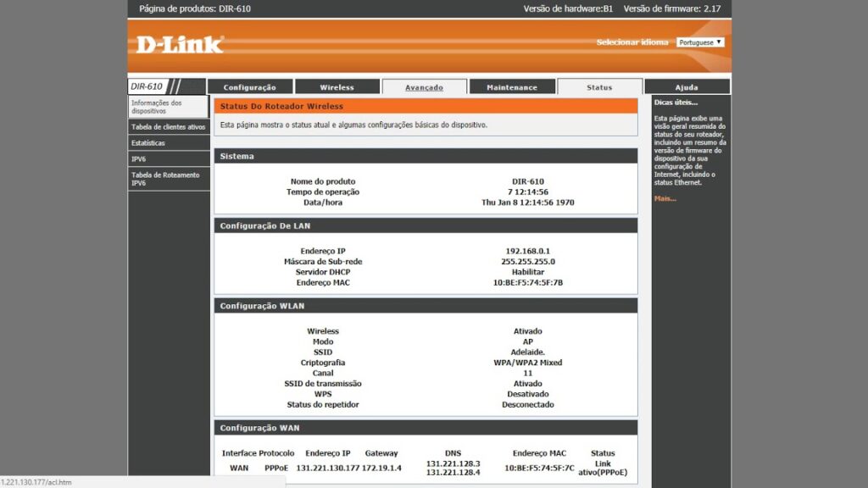Open the Portuguese language dropdown
The height and width of the screenshot is (488, 868).
click(700, 42)
